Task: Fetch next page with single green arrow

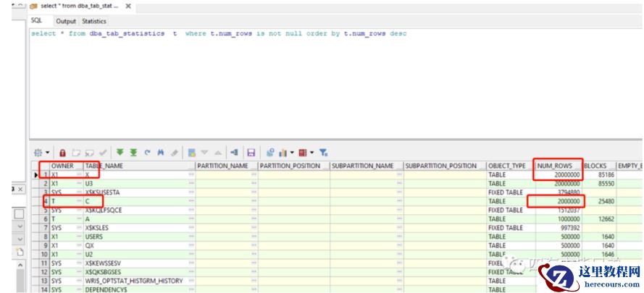Action: pyautogui.click(x=120, y=153)
